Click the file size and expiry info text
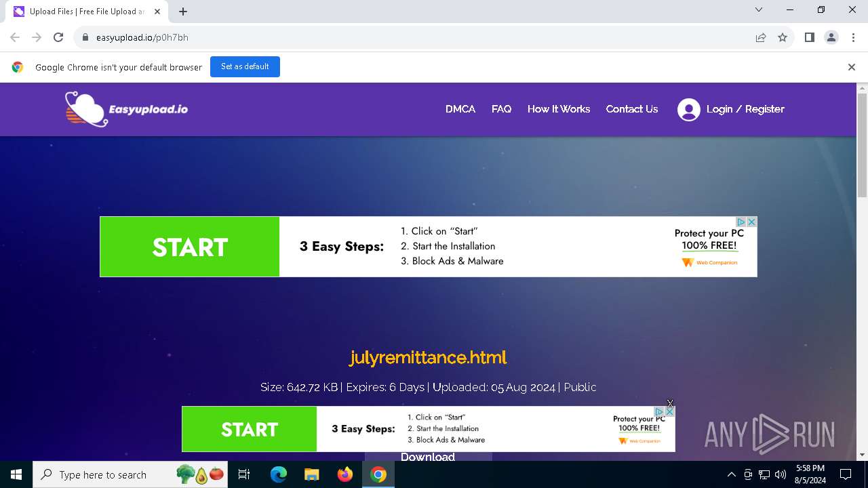The width and height of the screenshot is (868, 488). tap(428, 387)
